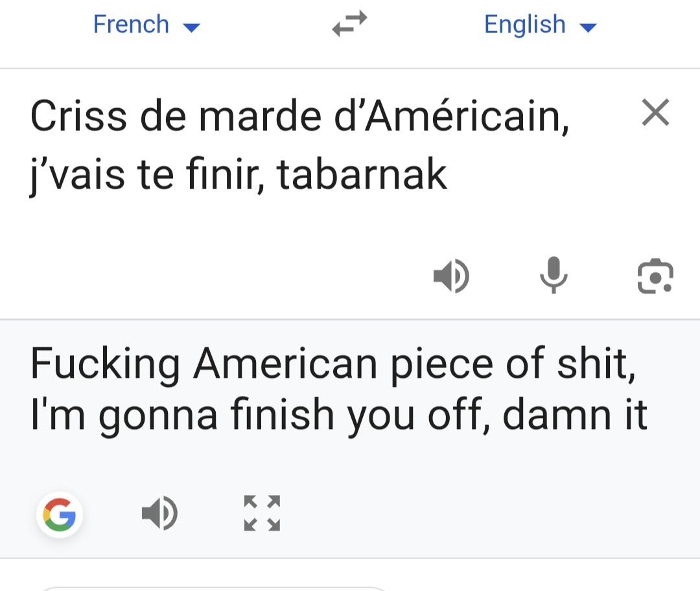The height and width of the screenshot is (591, 700).
Task: Tap the word "American" in the translation
Action: (x=285, y=364)
